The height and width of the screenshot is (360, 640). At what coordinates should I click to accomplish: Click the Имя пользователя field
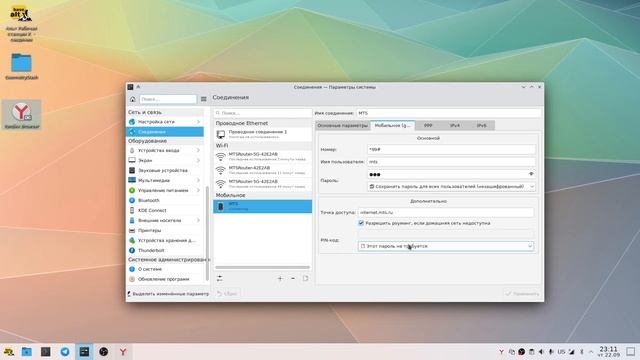point(451,162)
